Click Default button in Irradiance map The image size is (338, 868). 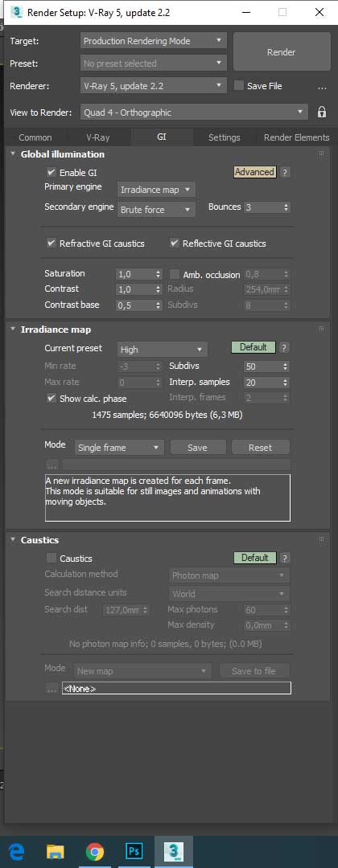click(253, 347)
